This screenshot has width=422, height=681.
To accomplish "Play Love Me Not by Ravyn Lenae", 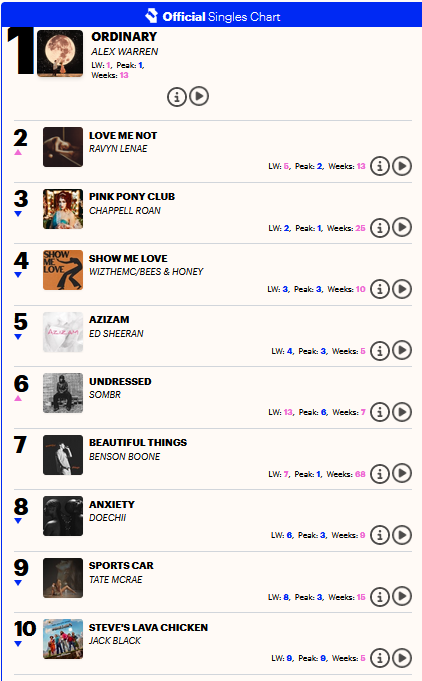I will 402,166.
